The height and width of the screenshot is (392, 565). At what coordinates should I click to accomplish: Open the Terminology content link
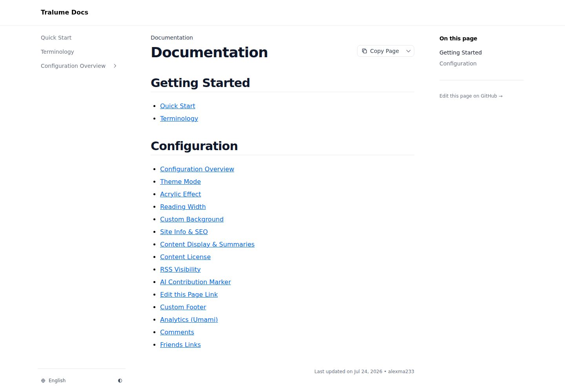point(179,118)
